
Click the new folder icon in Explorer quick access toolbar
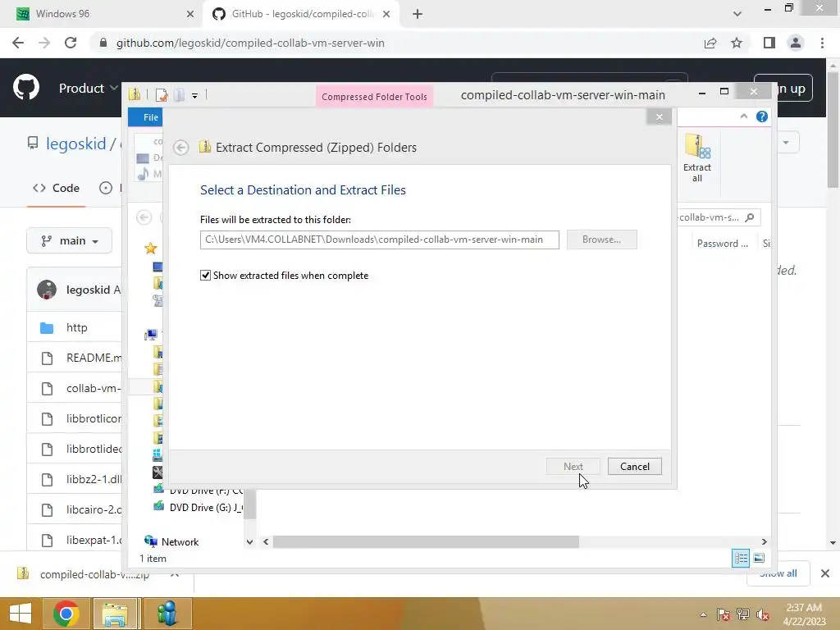point(180,95)
